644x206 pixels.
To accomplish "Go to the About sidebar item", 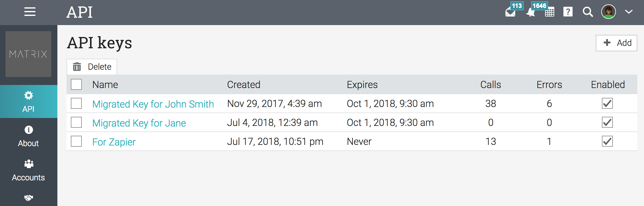I will click(x=28, y=136).
